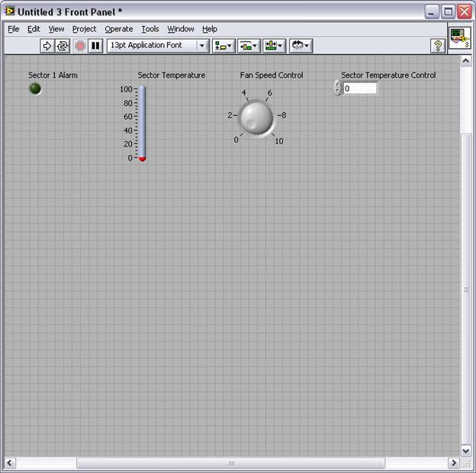
Task: Open the Align Objects dropdown
Action: (224, 46)
